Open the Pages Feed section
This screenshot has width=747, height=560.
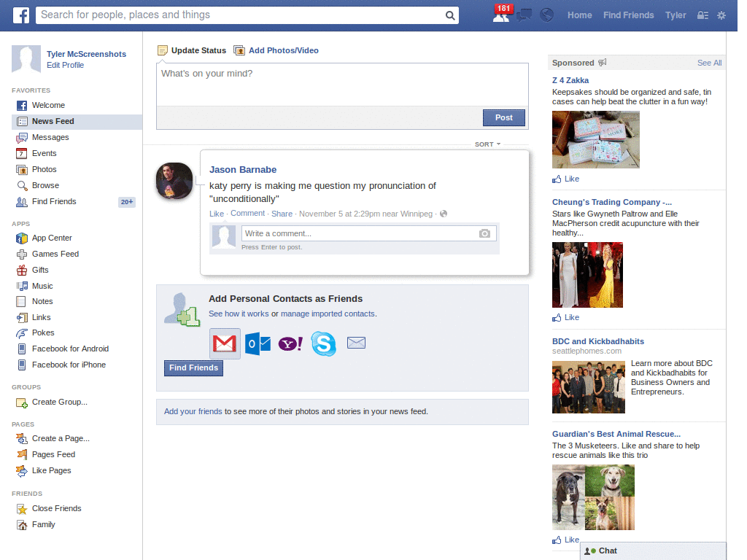[55, 454]
